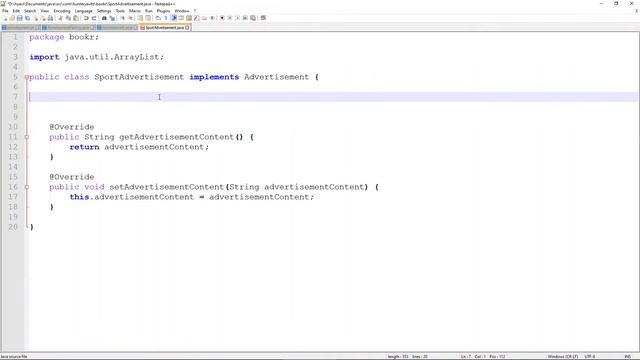
Task: Create a new document using toolbar icon
Action: (4, 18)
